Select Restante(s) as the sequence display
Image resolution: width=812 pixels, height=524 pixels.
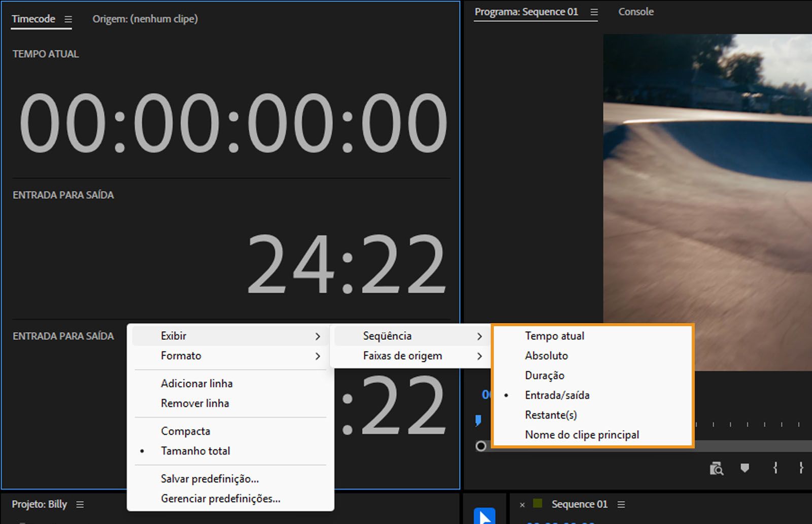pyautogui.click(x=551, y=414)
